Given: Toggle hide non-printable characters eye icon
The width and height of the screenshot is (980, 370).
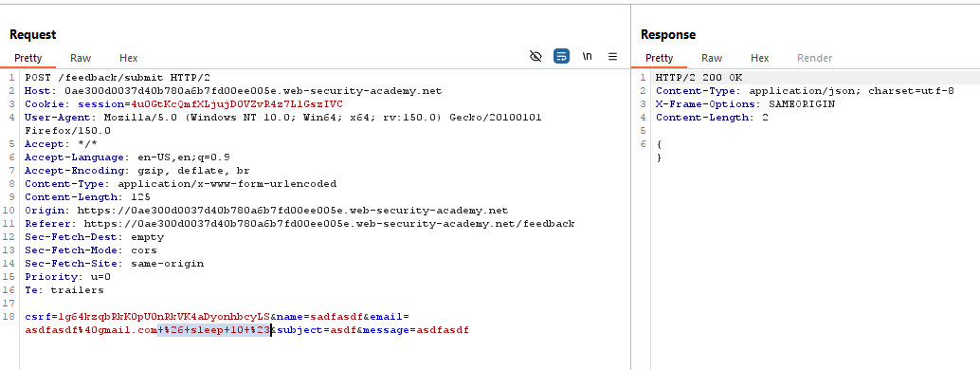Looking at the screenshot, I should 535,56.
